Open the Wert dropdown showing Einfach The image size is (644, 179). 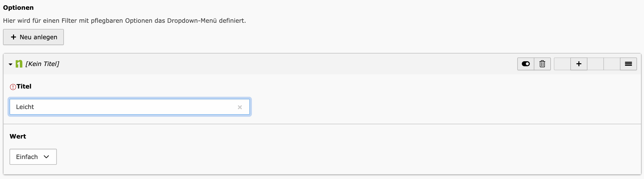33,157
